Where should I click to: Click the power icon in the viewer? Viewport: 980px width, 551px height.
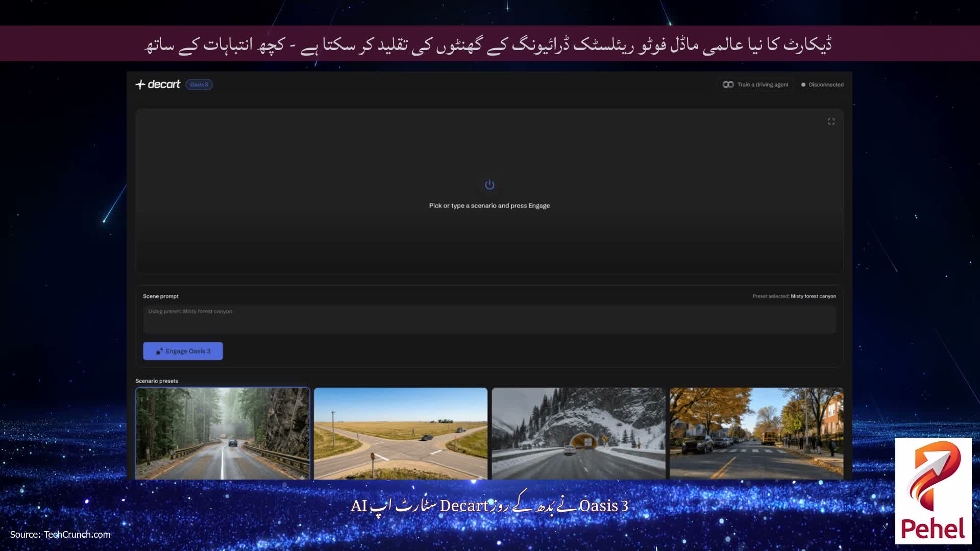click(489, 185)
